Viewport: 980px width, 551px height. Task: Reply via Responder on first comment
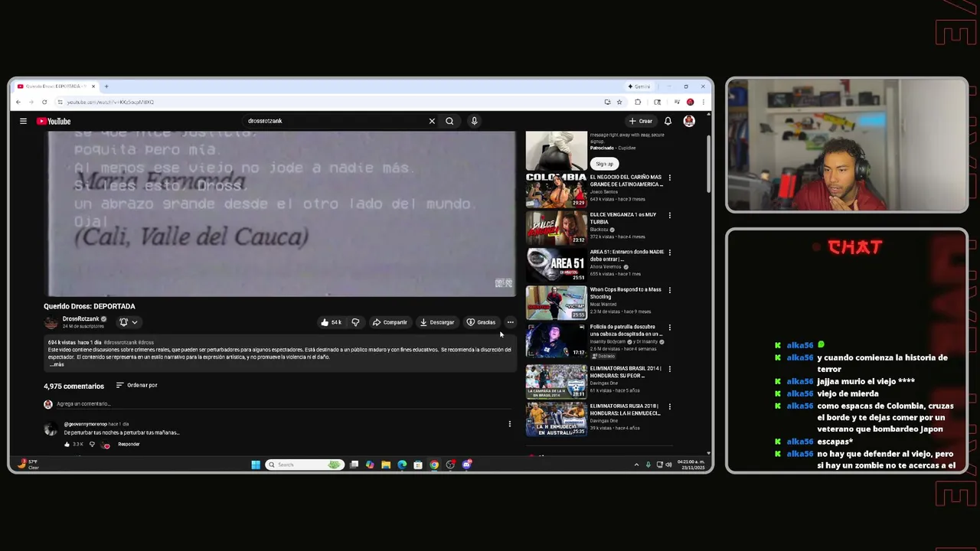[x=129, y=444]
